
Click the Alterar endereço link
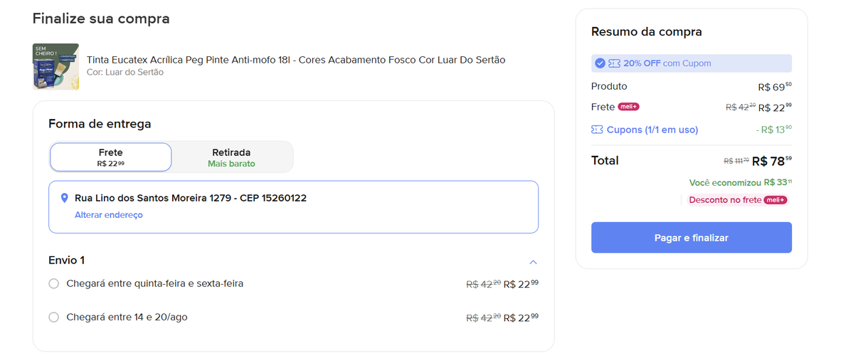(109, 215)
